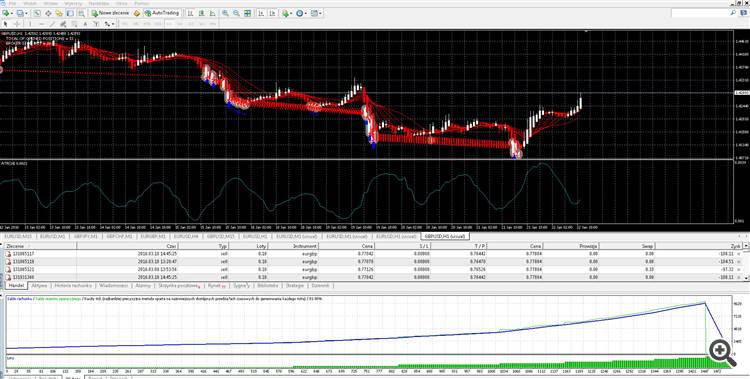Open the arrows objects dropdown
Image resolution: width=750 pixels, height=379 pixels.
pos(110,23)
